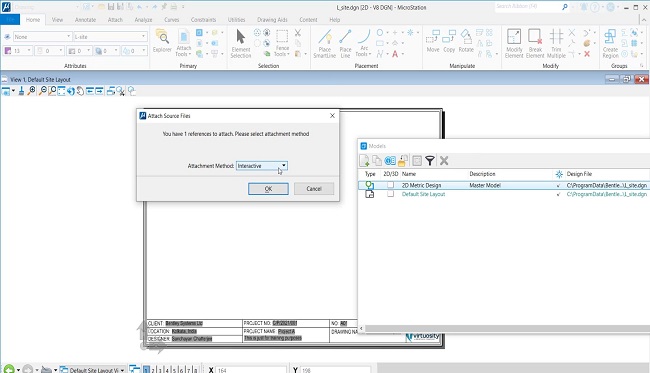Click the Rotate View icon in view toolbar
The width and height of the screenshot is (650, 373).
71,91
